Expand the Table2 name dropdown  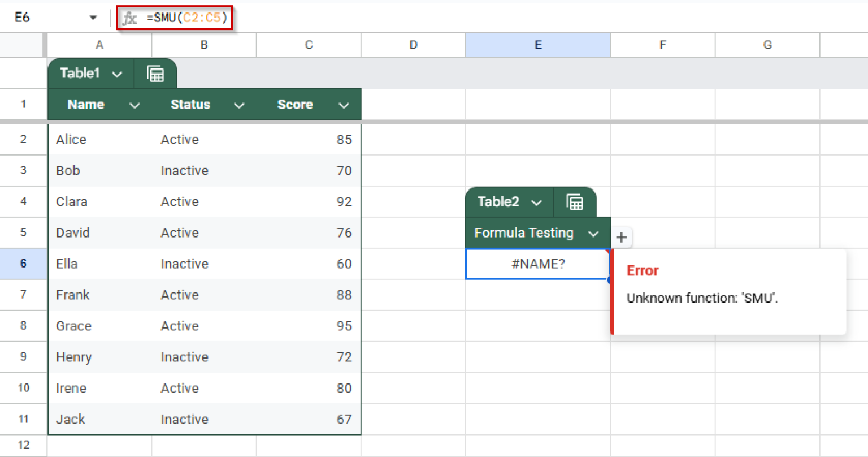(x=536, y=202)
